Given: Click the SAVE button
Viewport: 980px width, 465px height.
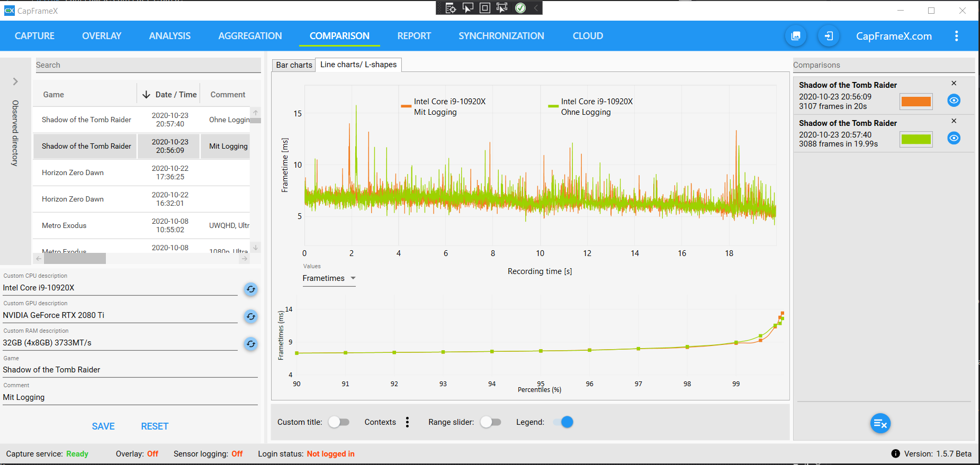Looking at the screenshot, I should coord(103,426).
